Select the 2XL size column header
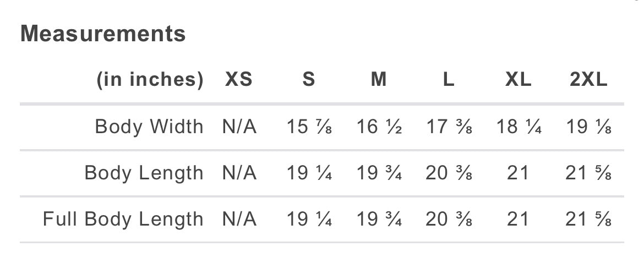 point(588,79)
